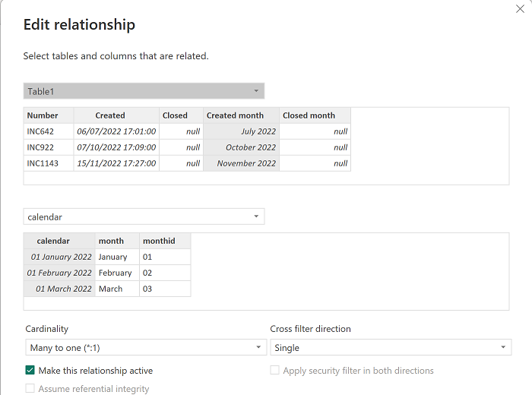
Task: Uncheck Make this relationship active
Action: point(30,371)
